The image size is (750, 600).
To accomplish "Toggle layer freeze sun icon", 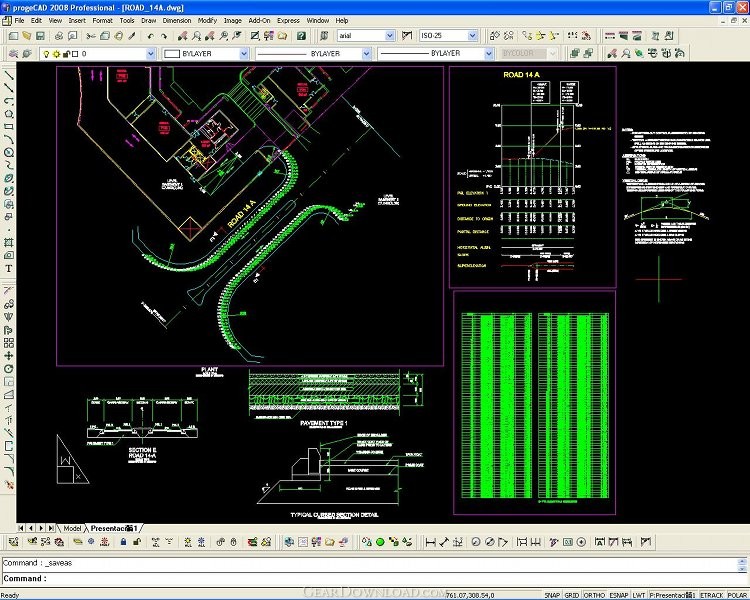I will pyautogui.click(x=56, y=54).
